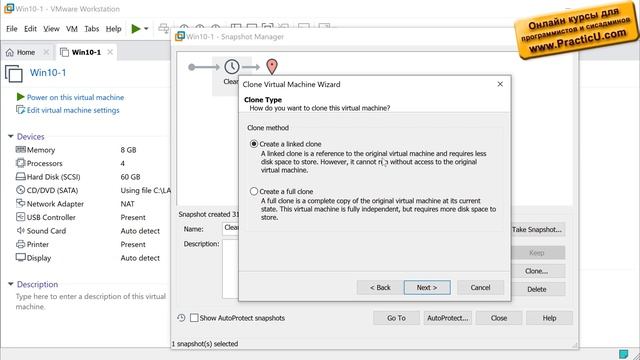Click the Snapshot Manager title bar VMware icon
Screen dimensions: 640x360
coord(180,36)
